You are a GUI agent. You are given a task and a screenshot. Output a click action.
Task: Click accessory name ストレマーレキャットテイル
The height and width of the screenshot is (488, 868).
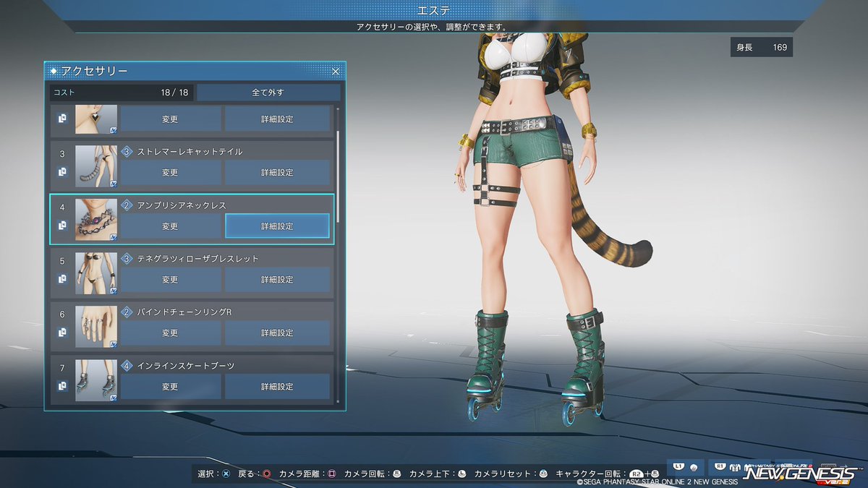tap(190, 152)
